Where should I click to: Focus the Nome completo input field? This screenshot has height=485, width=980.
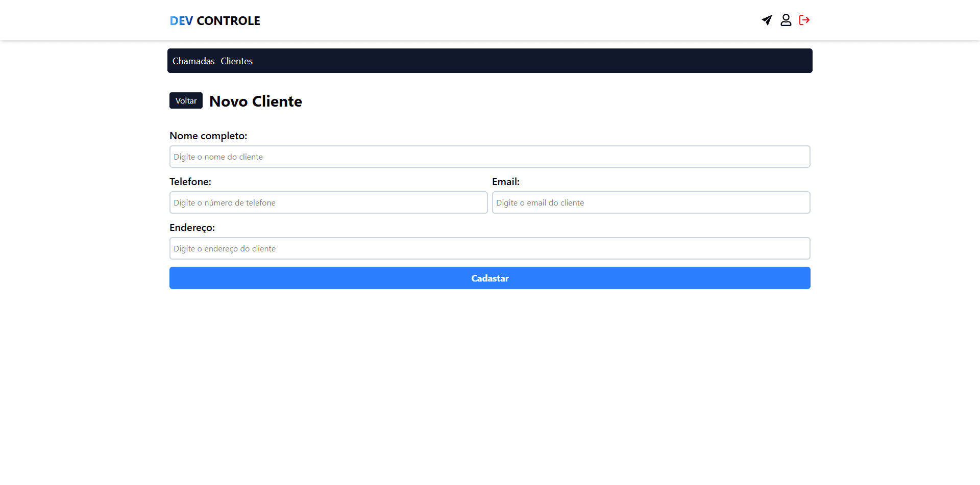pos(489,157)
